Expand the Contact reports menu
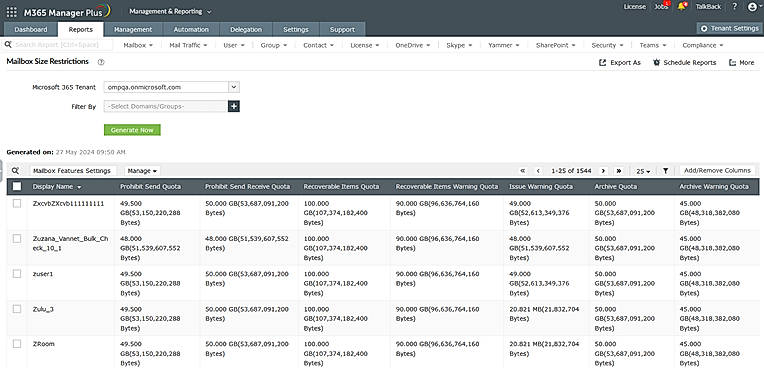 (x=318, y=45)
